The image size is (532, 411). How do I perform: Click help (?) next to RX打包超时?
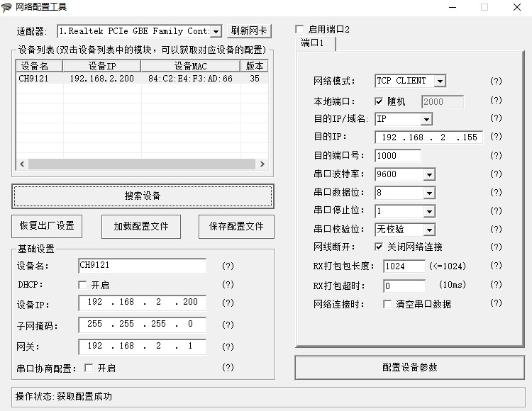coord(496,285)
